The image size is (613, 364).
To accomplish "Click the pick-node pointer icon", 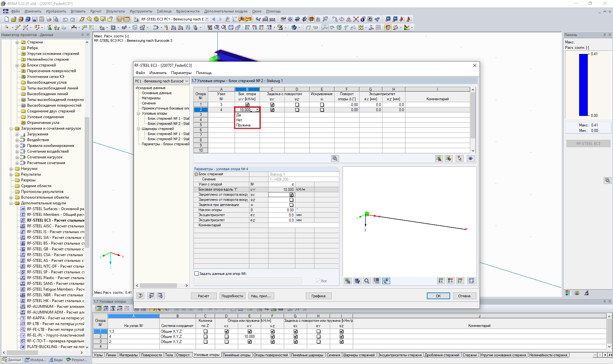I will click(459, 159).
